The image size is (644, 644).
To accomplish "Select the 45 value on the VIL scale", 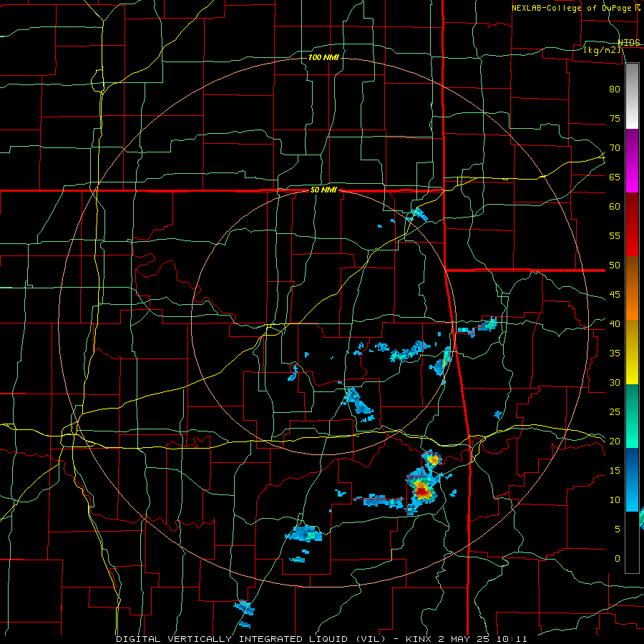I will pos(615,295).
